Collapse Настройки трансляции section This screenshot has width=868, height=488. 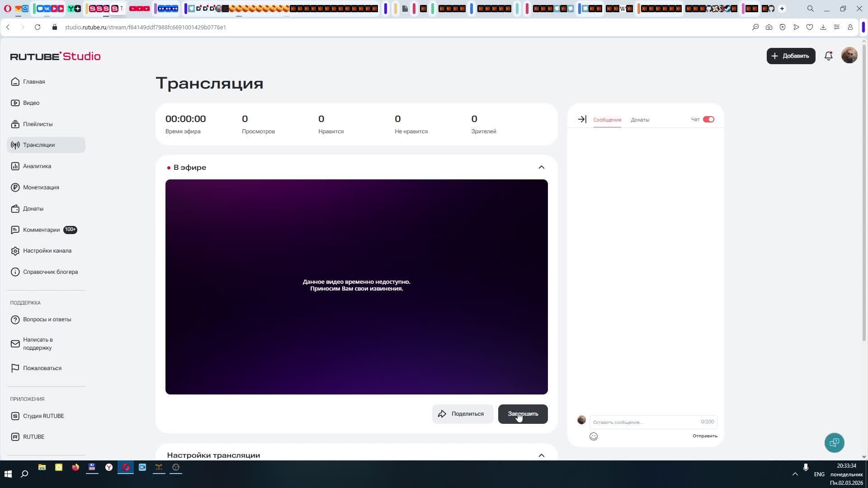541,455
